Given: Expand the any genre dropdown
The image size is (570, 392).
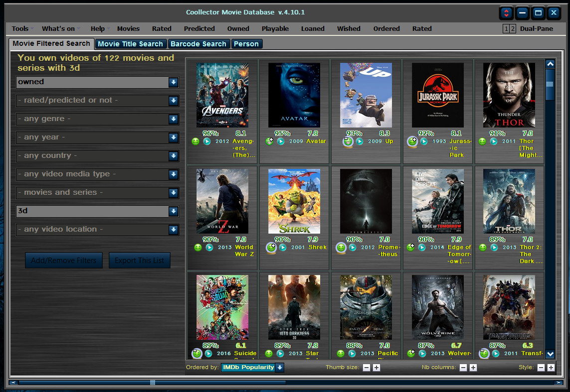Looking at the screenshot, I should point(174,119).
